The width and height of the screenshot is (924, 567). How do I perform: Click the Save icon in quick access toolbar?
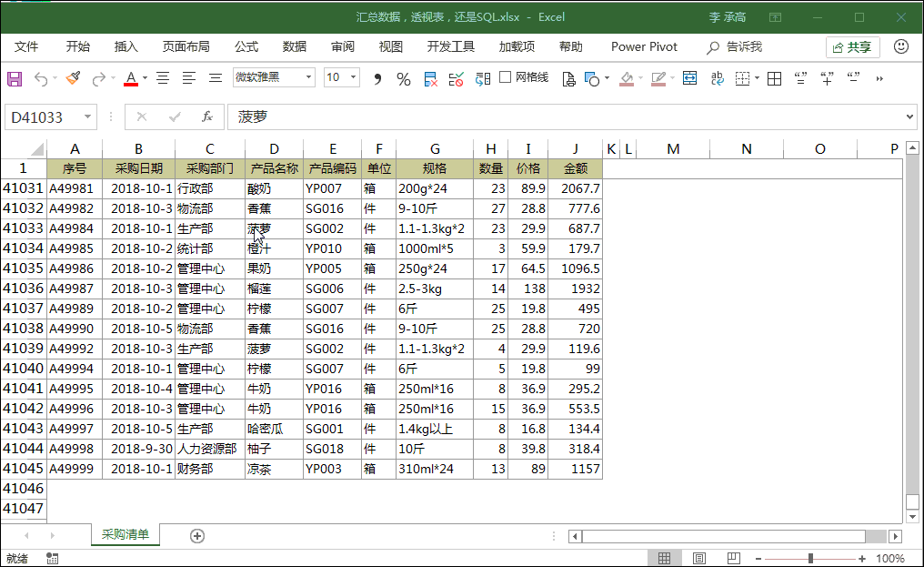tap(14, 79)
